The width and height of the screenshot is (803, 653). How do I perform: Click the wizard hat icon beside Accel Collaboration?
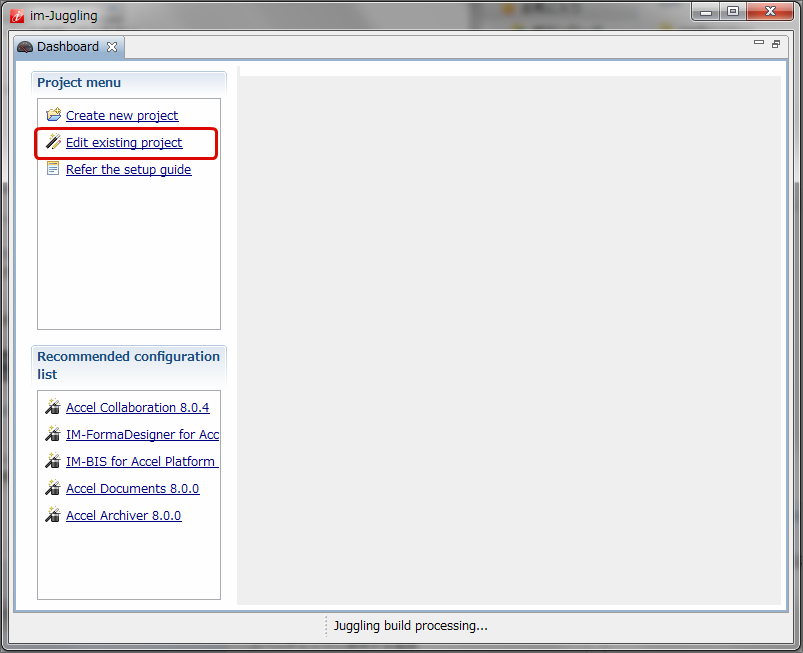53,407
